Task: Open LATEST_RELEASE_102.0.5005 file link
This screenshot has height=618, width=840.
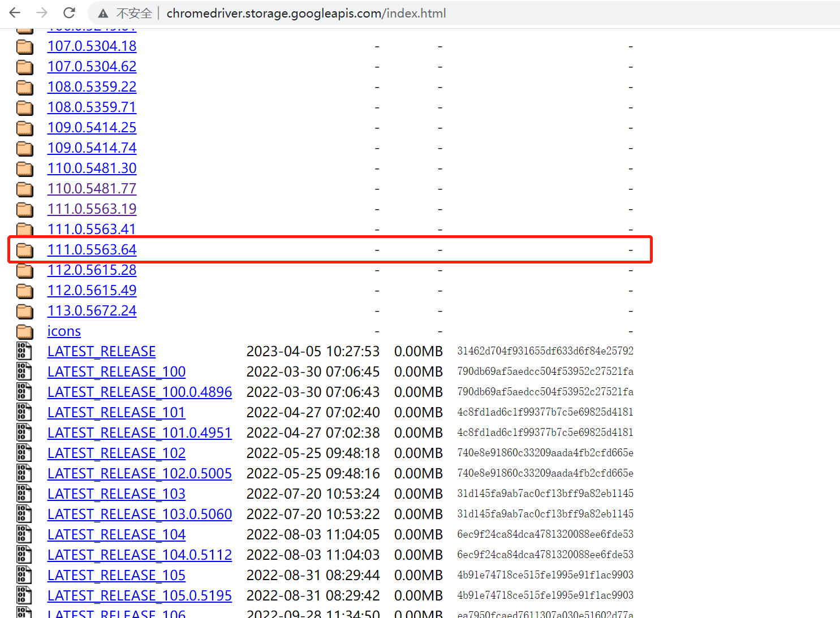Action: [139, 473]
